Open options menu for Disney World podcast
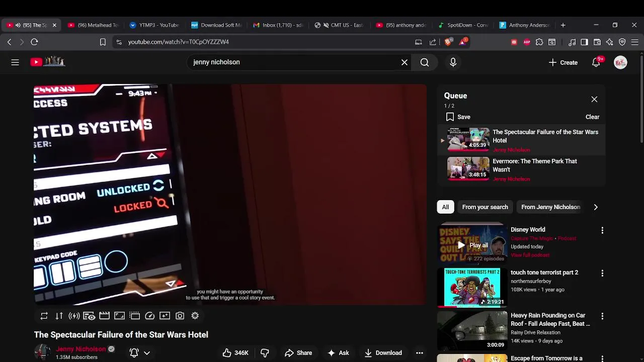 pos(602,230)
